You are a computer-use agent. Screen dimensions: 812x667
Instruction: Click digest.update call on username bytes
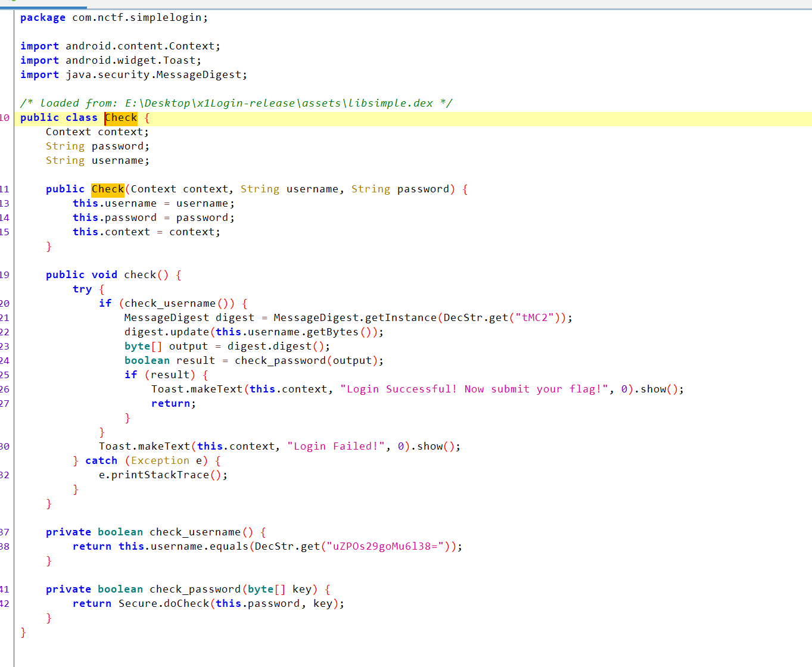167,332
